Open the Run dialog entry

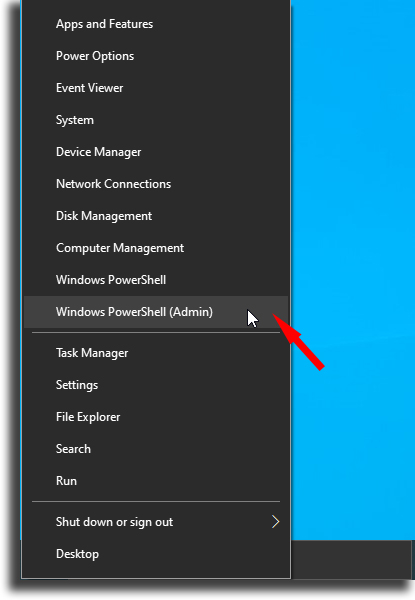click(x=156, y=481)
